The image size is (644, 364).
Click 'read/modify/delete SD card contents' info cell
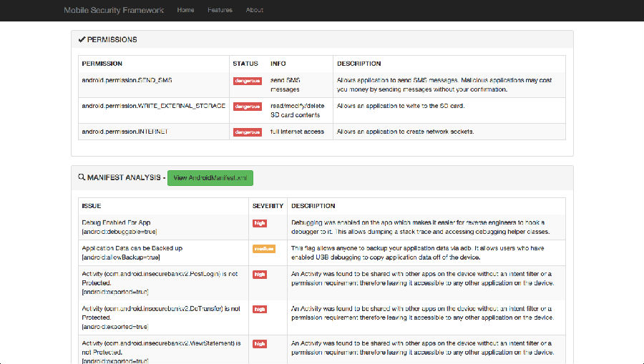click(298, 110)
